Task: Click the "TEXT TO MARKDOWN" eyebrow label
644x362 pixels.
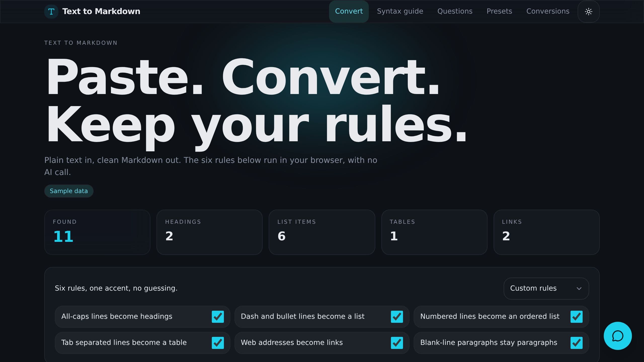Action: click(81, 43)
